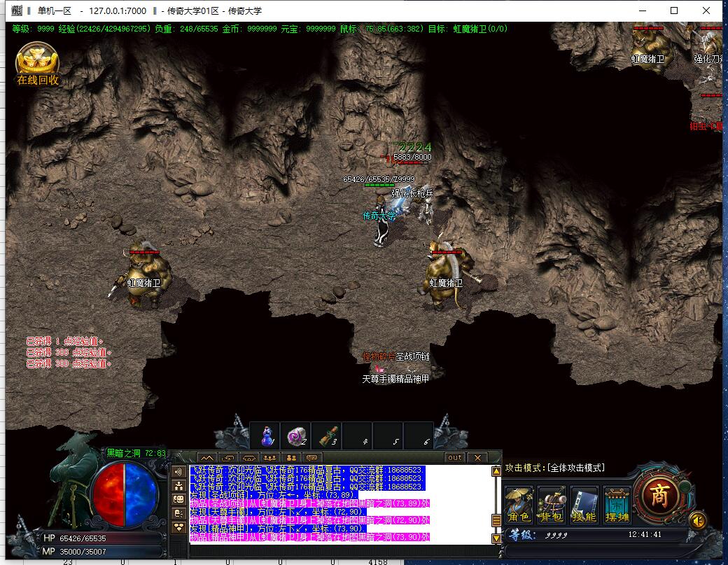Click the mountain-shaped chat toolbar icon

point(206,458)
